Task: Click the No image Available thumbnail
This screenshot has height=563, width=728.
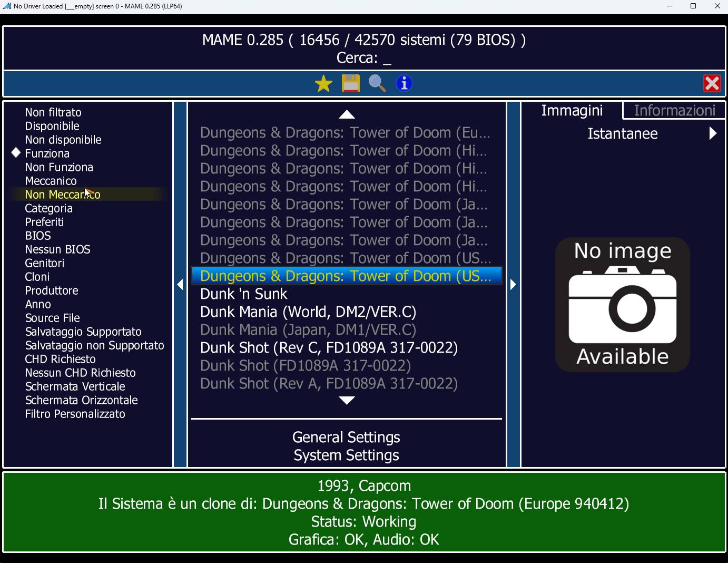Action: coord(623,304)
